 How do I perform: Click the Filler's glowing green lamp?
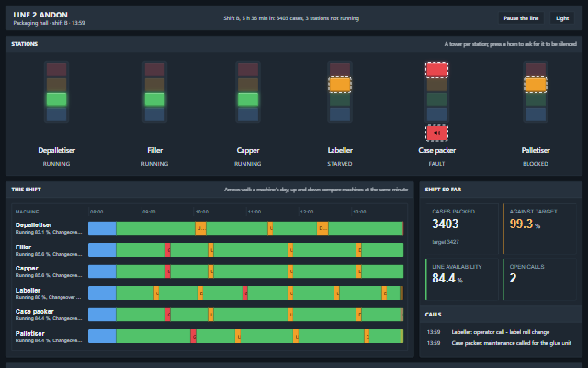154,99
